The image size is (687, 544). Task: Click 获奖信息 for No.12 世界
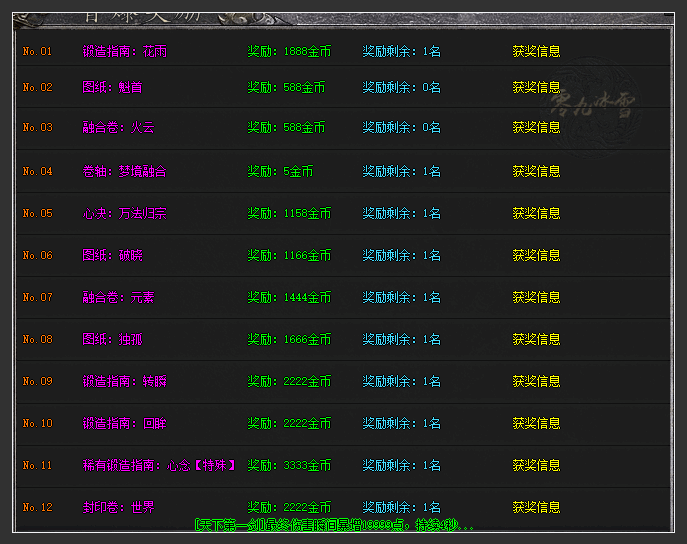pyautogui.click(x=536, y=507)
